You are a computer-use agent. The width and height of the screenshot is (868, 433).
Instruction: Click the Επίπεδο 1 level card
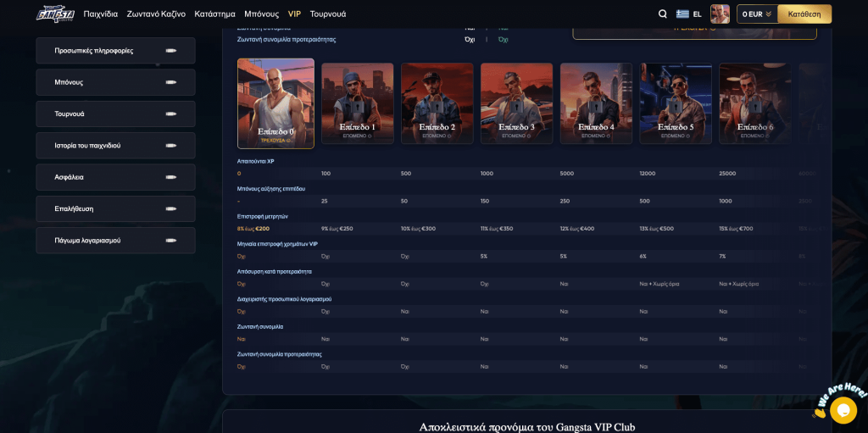357,103
